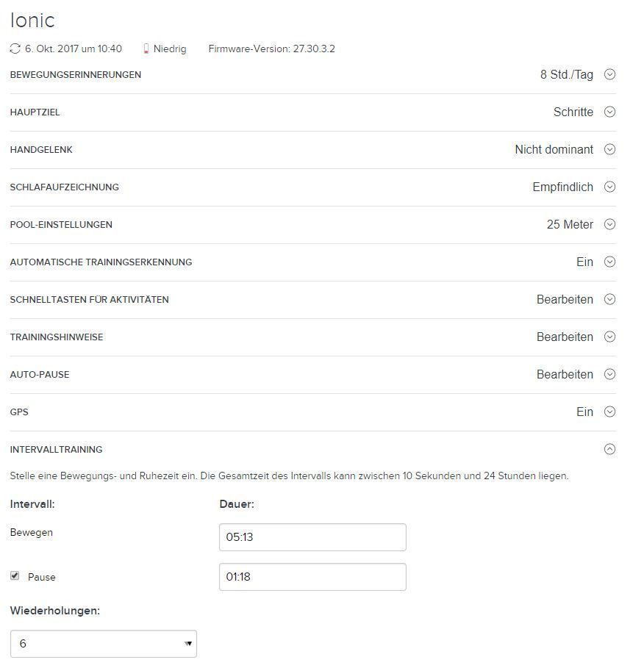This screenshot has height=671, width=644.
Task: Expand the GPS setting chevron
Action: 609,412
